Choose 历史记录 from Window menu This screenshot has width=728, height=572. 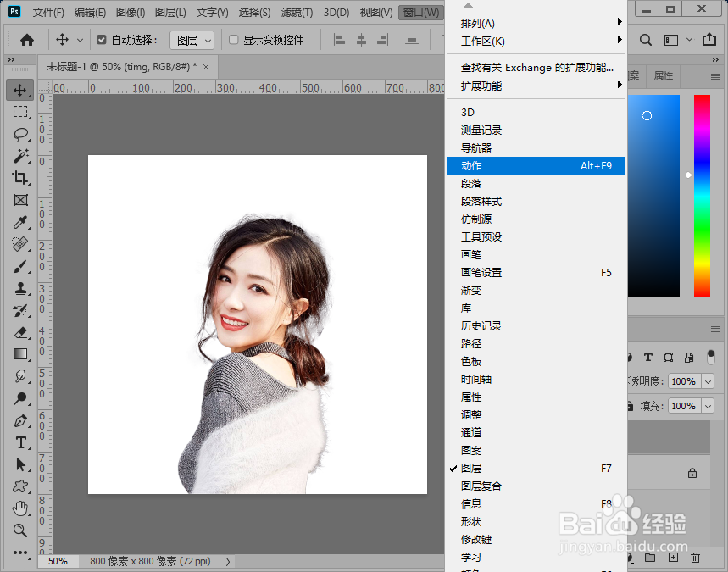[536, 326]
